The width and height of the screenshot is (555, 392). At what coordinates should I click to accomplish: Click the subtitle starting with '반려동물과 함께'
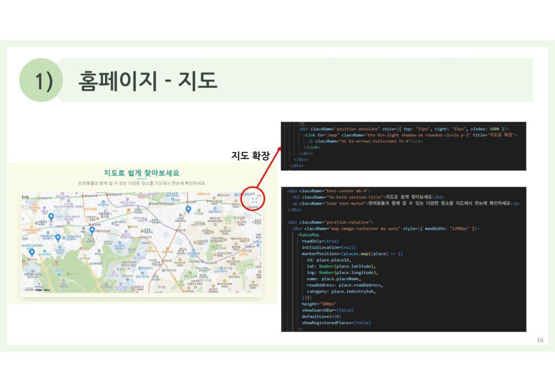(141, 183)
